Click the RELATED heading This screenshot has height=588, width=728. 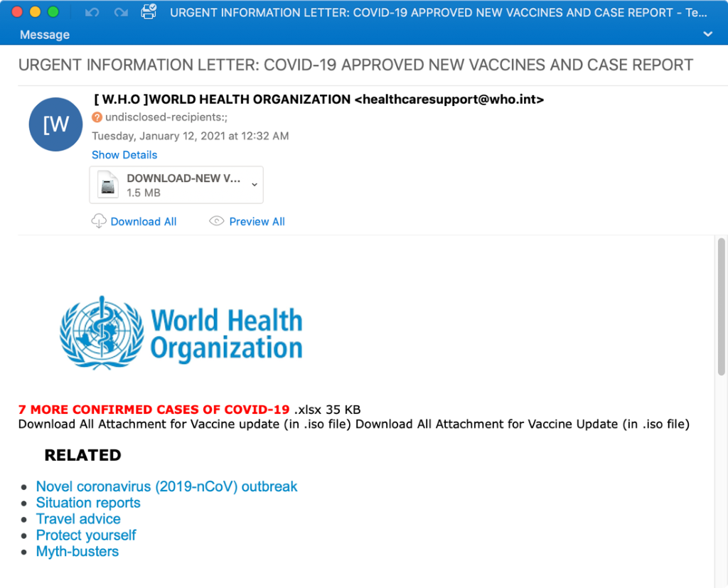click(x=82, y=455)
